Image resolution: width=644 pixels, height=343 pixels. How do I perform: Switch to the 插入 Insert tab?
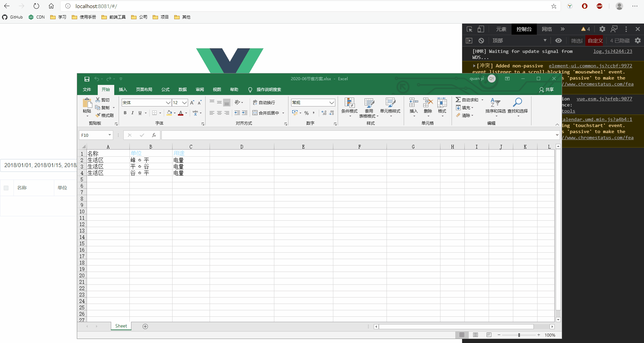(123, 89)
